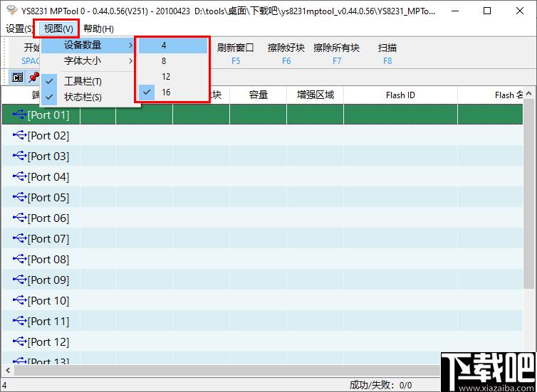Image resolution: width=537 pixels, height=392 pixels.
Task: Set device count to 12
Action: 172,77
